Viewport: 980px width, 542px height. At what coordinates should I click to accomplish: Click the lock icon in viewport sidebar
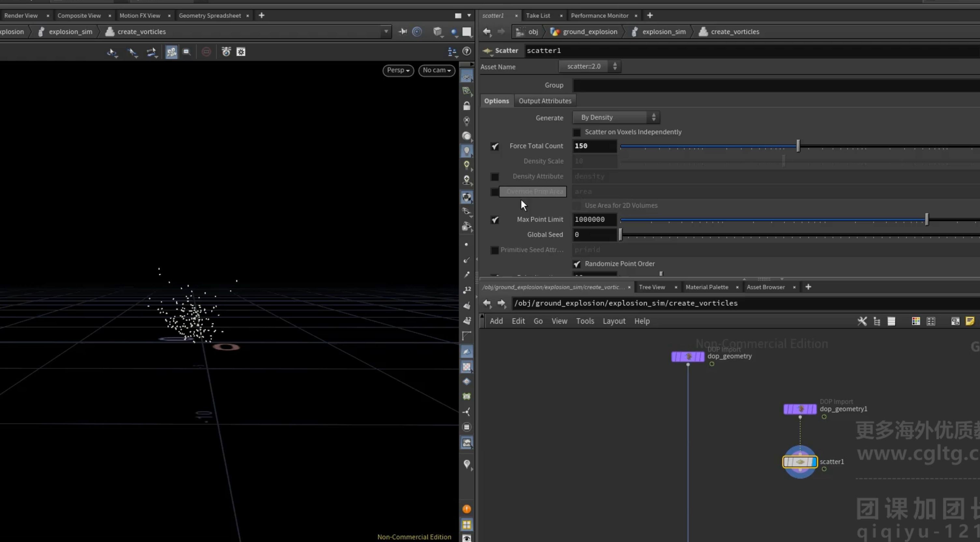[x=467, y=106]
